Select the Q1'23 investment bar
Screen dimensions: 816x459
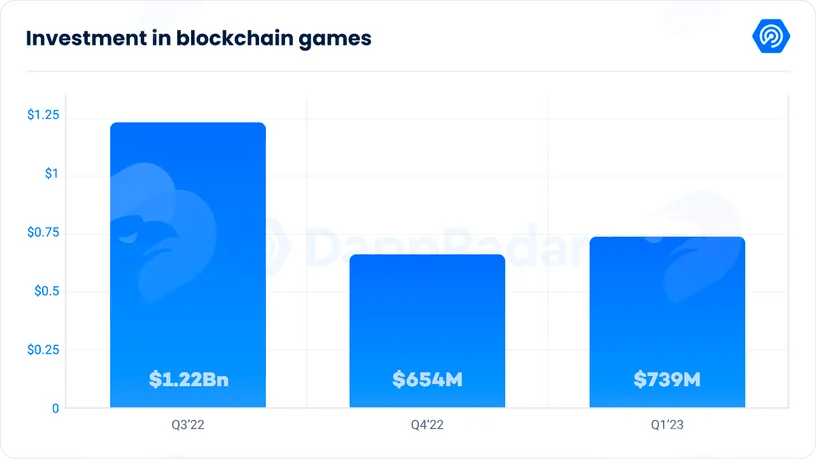tap(667, 322)
